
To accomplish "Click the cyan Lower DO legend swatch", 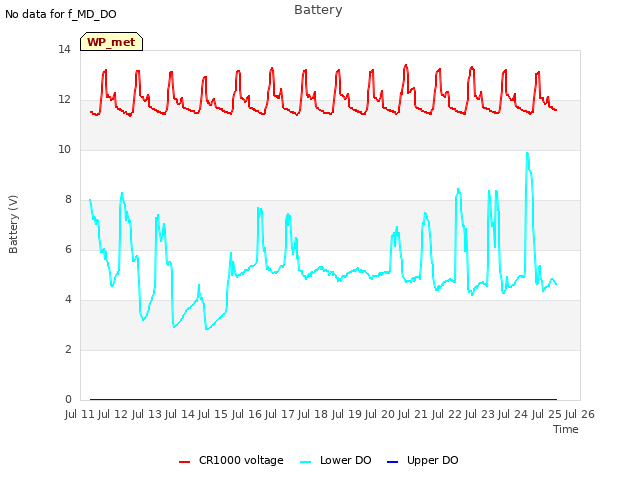I will pyautogui.click(x=305, y=462).
